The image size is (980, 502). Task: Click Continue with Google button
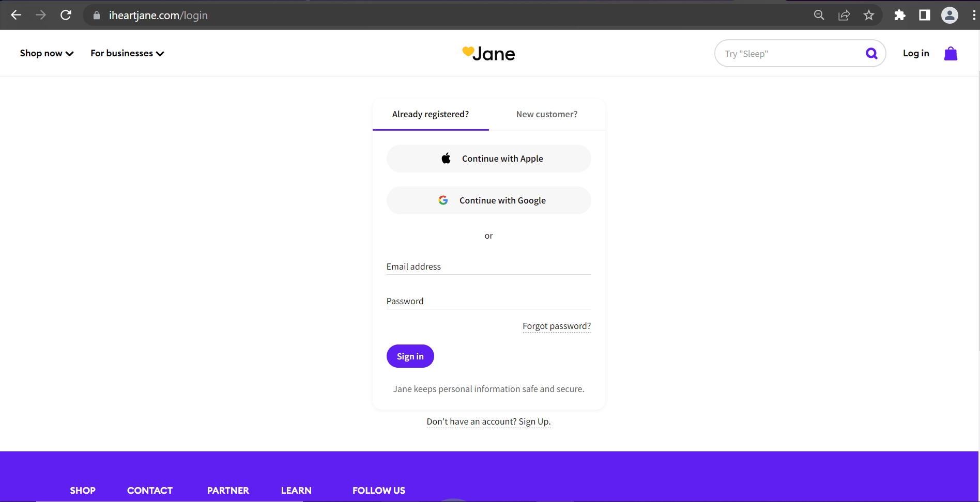point(488,200)
